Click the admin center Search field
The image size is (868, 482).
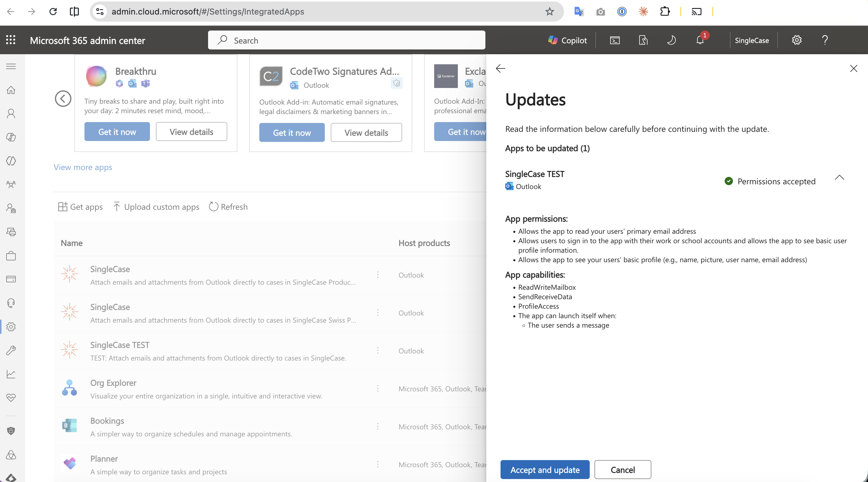pyautogui.click(x=346, y=40)
